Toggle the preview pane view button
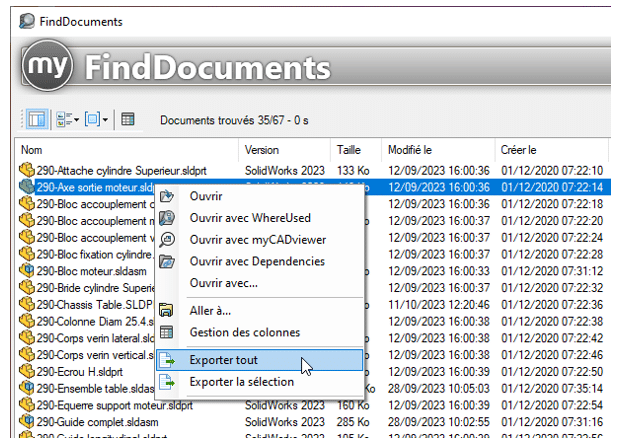The height and width of the screenshot is (448, 620). (37, 119)
